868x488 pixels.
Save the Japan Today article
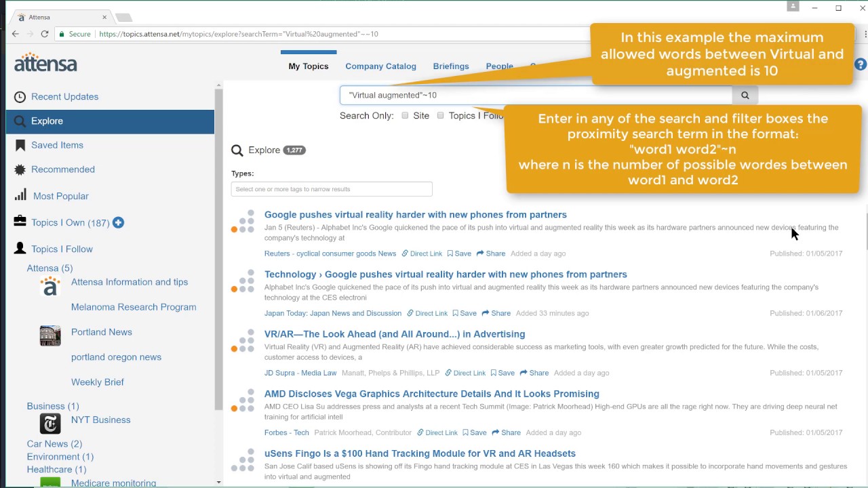click(x=465, y=313)
